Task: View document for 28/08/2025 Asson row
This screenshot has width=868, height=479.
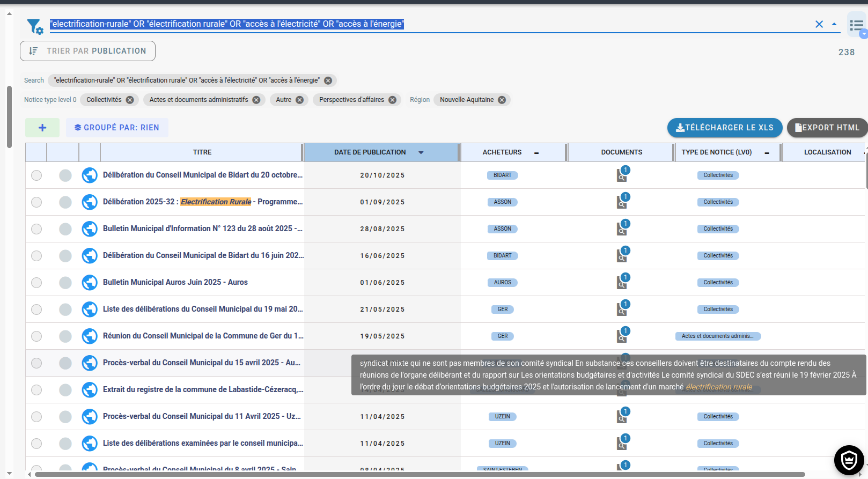Action: pyautogui.click(x=622, y=228)
